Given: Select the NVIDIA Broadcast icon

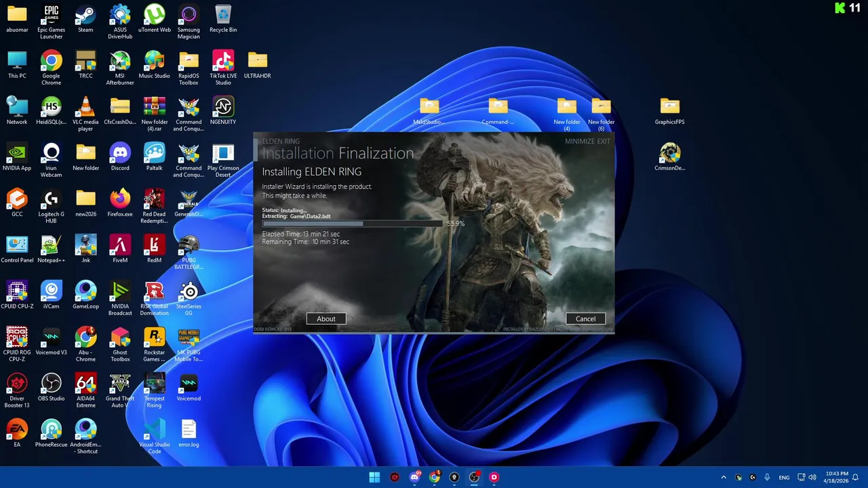Looking at the screenshot, I should tap(120, 298).
